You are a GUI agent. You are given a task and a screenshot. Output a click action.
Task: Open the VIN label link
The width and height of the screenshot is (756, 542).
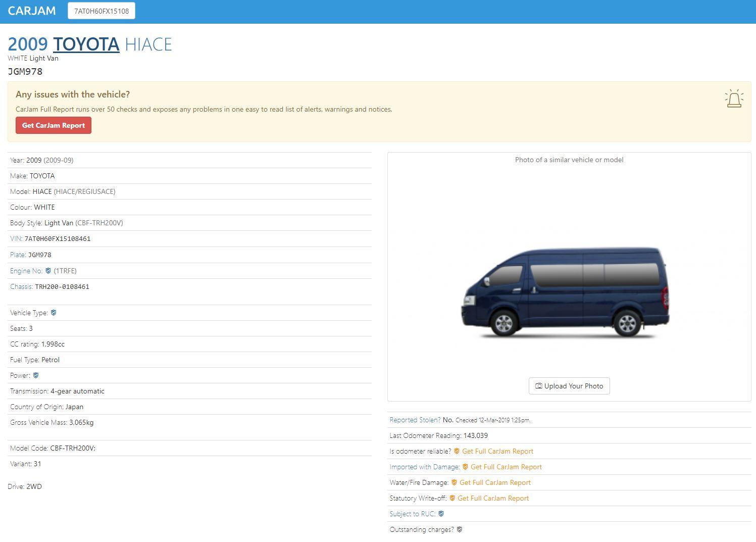point(16,238)
